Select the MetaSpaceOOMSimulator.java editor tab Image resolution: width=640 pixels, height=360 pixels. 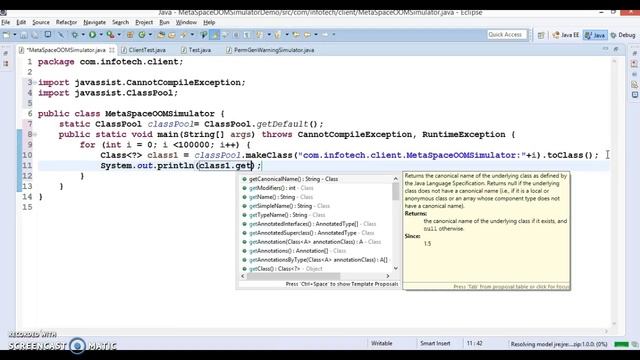click(66, 50)
